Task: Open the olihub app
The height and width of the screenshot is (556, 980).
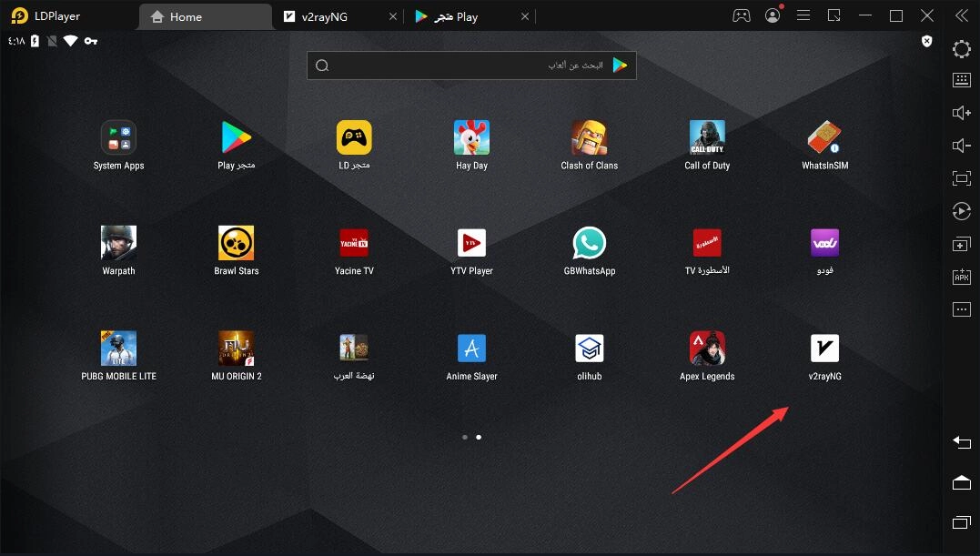Action: [590, 348]
